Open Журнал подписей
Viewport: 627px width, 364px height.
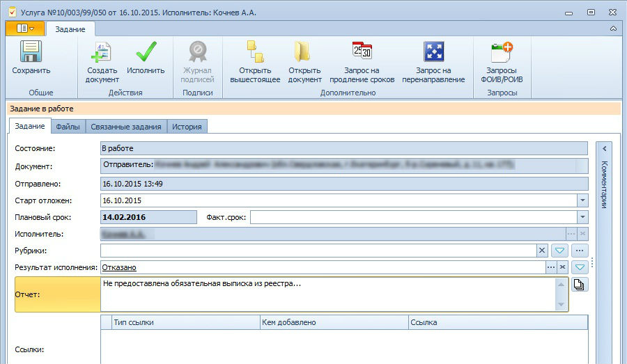pos(198,62)
